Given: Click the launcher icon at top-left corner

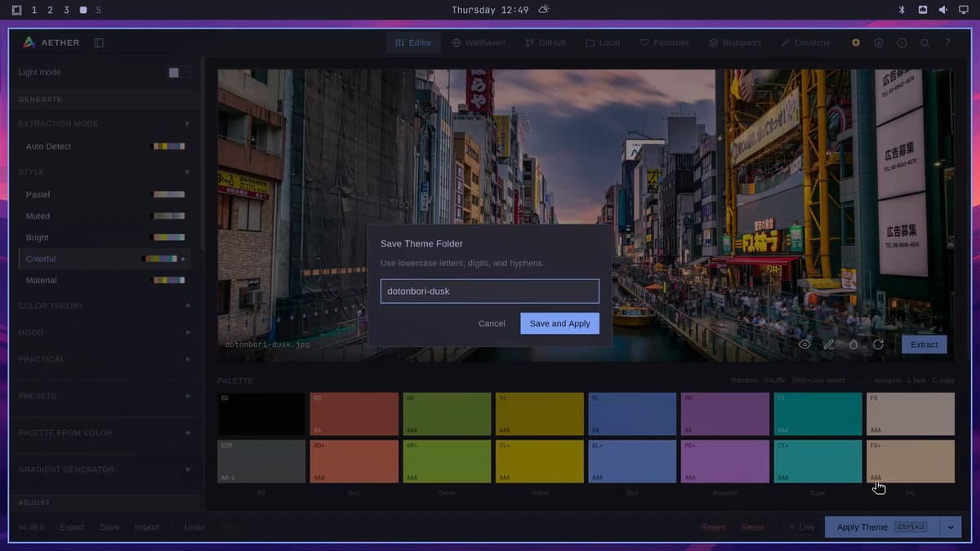Looking at the screenshot, I should pos(16,10).
